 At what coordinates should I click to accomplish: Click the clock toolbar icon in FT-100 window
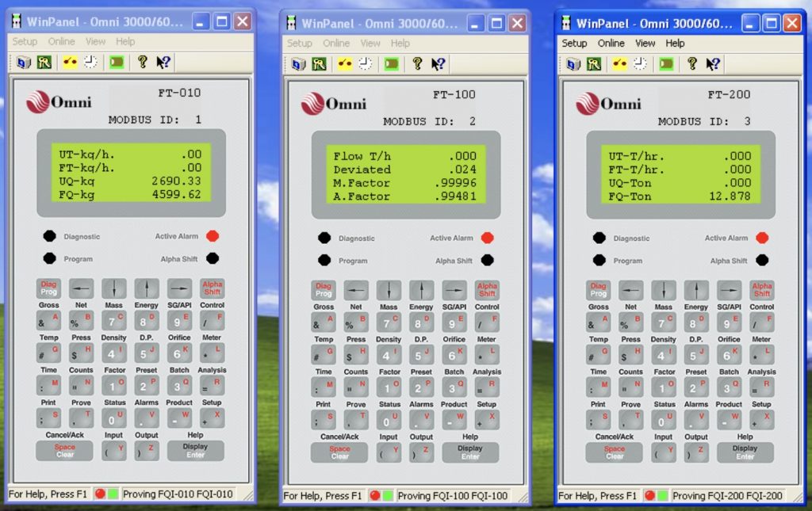point(366,64)
